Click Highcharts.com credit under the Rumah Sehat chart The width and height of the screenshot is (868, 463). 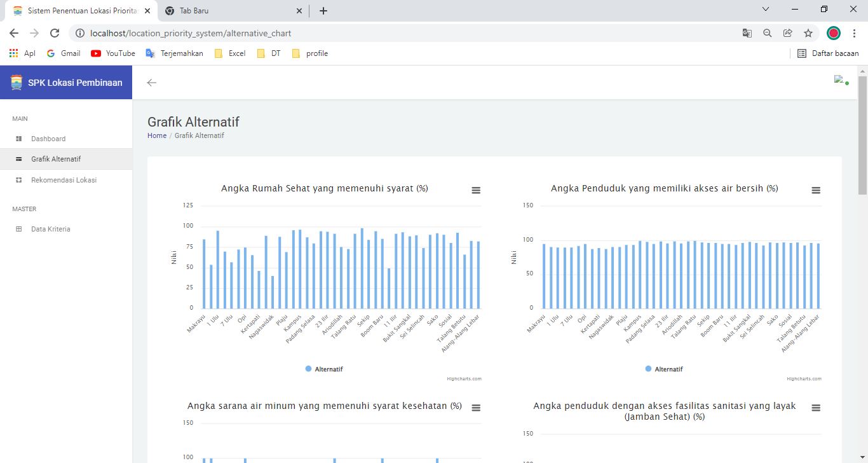pos(464,378)
